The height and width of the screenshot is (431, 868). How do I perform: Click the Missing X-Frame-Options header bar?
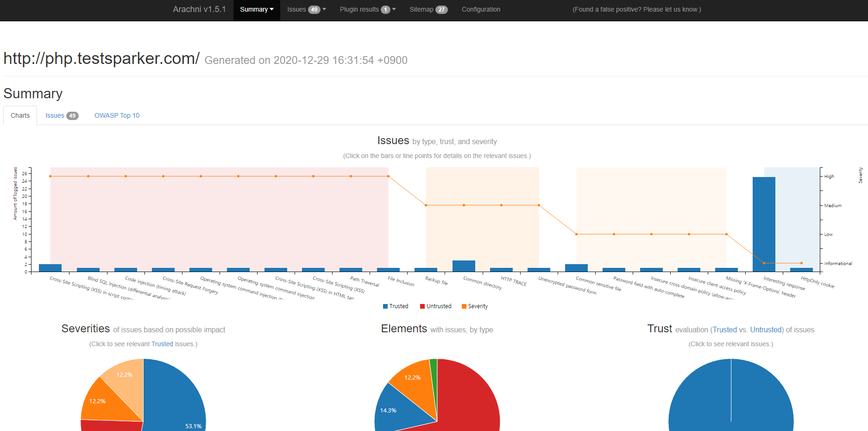click(x=726, y=270)
